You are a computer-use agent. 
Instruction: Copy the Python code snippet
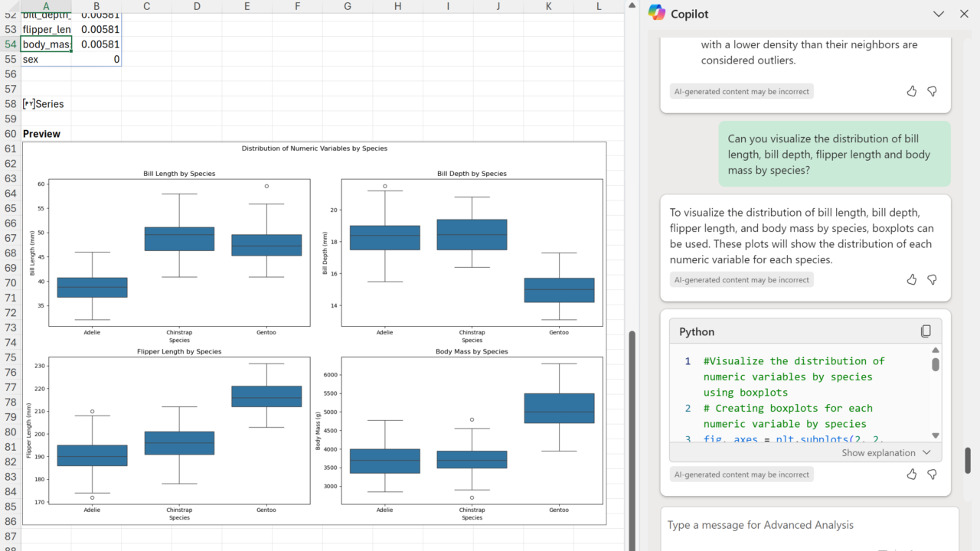(926, 331)
